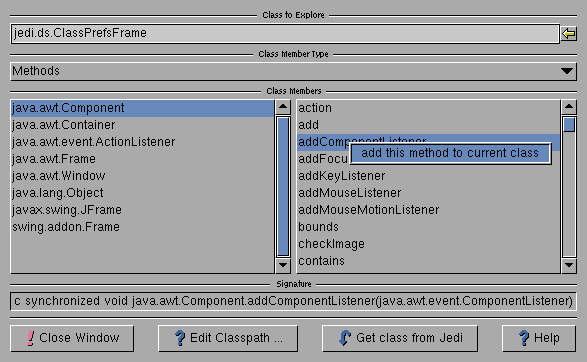Click the left list scroll up arrow
This screenshot has width=587, height=362.
283,107
